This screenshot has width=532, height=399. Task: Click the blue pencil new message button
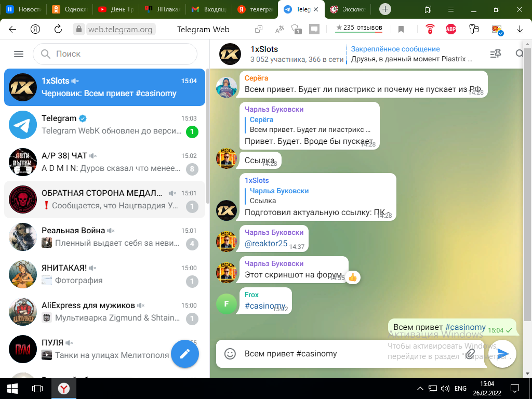pos(185,354)
